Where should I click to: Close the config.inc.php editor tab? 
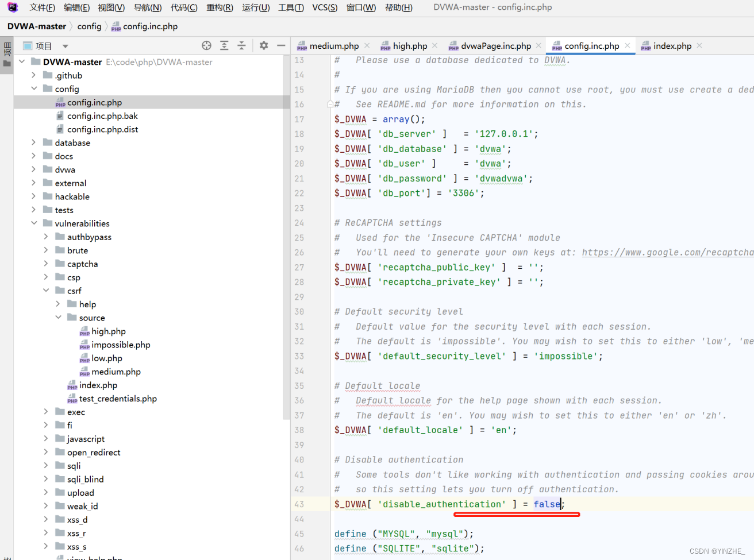[628, 45]
